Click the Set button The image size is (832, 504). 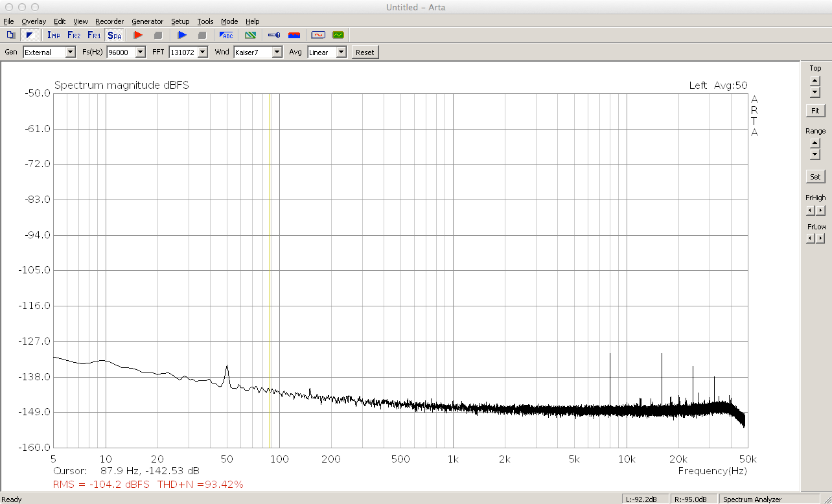[x=815, y=176]
